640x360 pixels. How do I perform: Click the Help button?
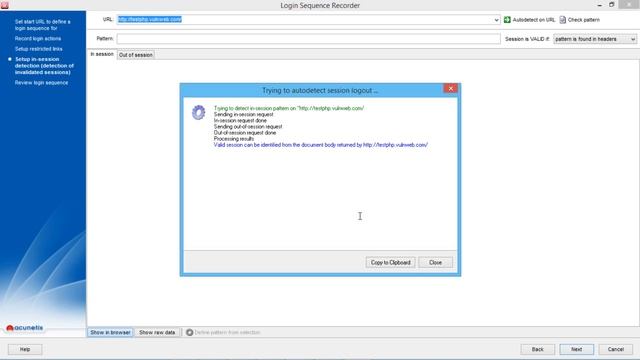tap(25, 349)
